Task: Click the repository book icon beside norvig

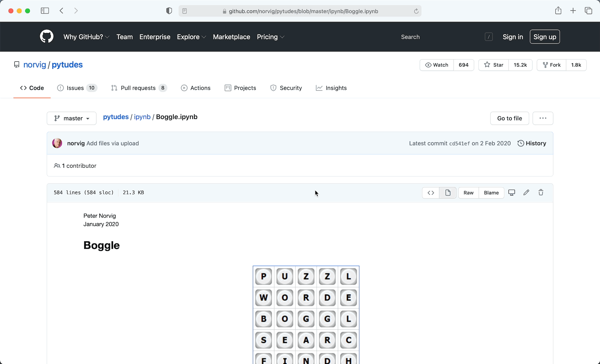Action: [x=17, y=65]
